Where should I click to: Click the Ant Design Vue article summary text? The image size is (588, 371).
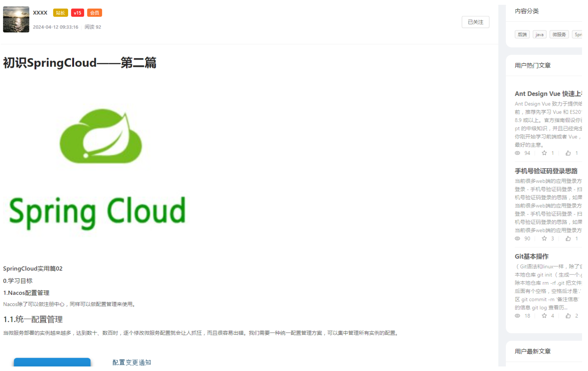[x=548, y=124]
